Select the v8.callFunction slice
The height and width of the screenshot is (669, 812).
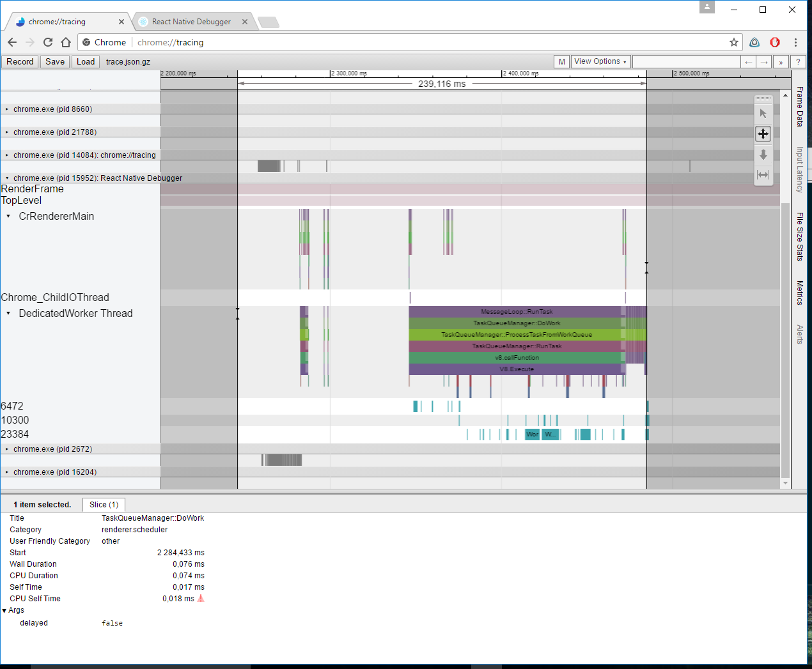click(517, 358)
